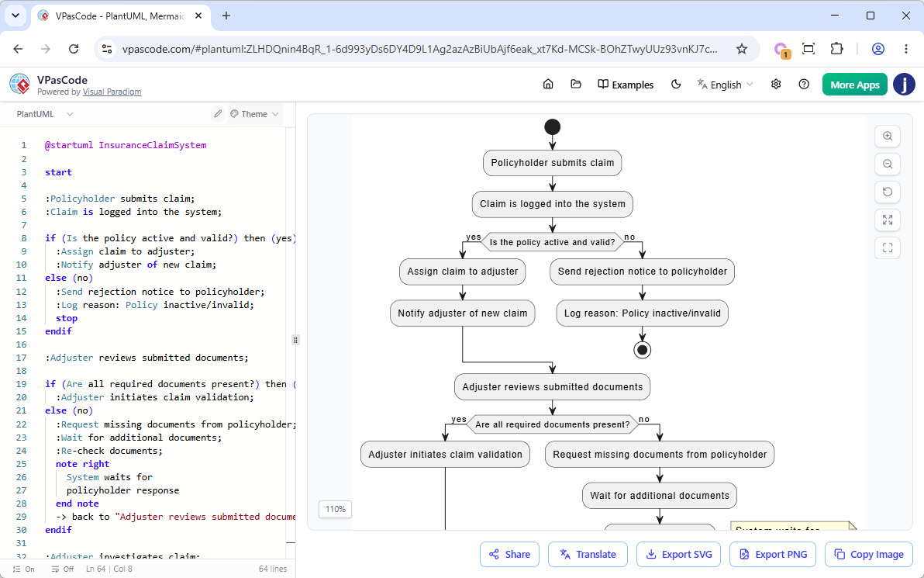Click 'Claim is logged into the system' node
The height and width of the screenshot is (578, 924).
(x=552, y=204)
